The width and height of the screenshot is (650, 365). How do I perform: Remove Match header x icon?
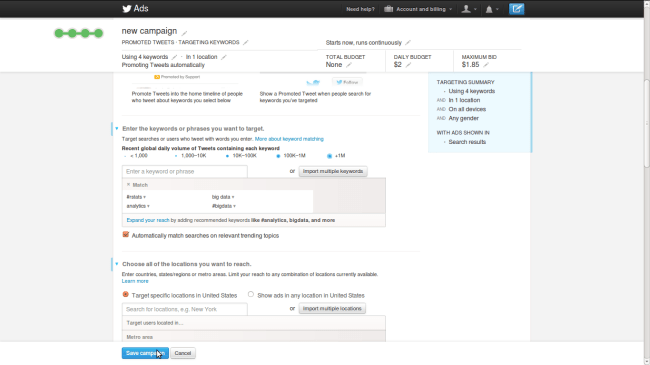129,185
